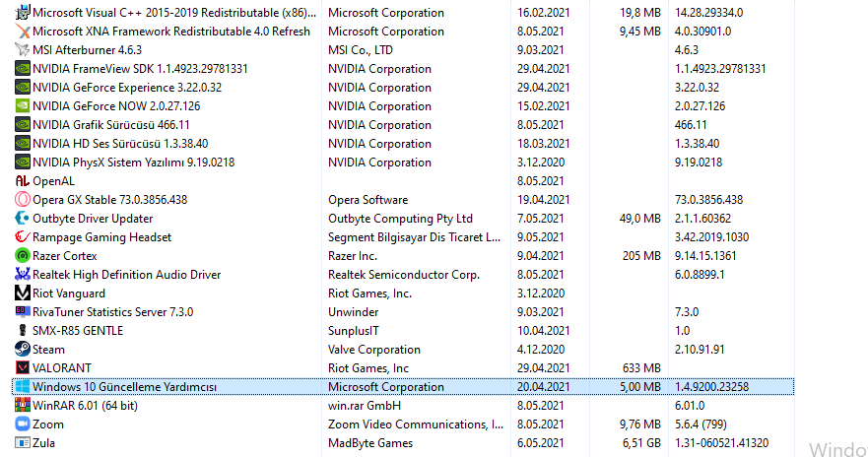
Task: Select NVIDIA FrameView SDK 1.1.4923.29781331 name
Action: pyautogui.click(x=140, y=69)
